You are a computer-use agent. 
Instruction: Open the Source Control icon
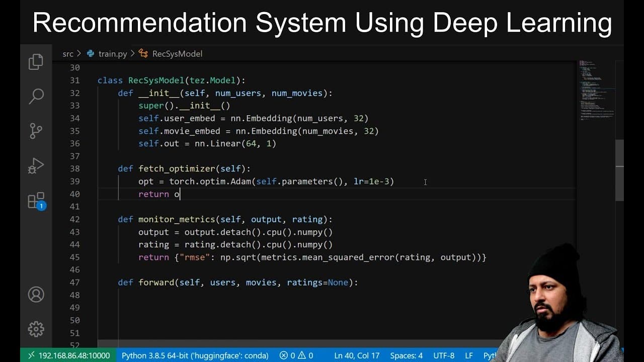tap(36, 131)
